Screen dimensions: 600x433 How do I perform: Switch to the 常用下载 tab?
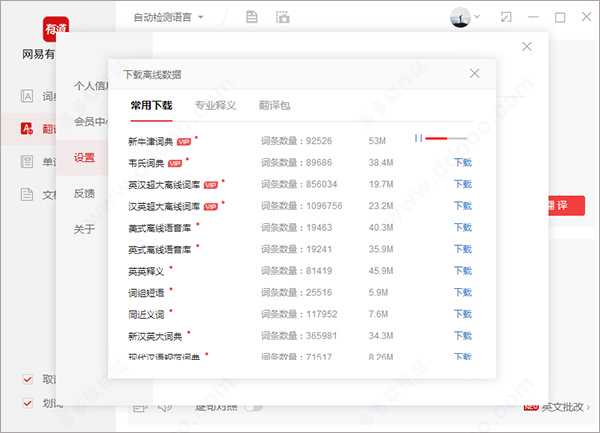tap(152, 106)
